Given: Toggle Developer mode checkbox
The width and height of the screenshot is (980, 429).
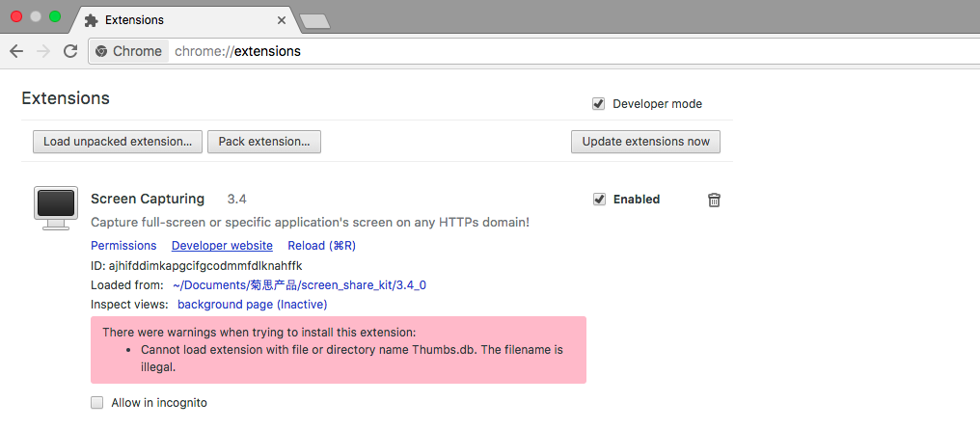Looking at the screenshot, I should click(x=599, y=104).
